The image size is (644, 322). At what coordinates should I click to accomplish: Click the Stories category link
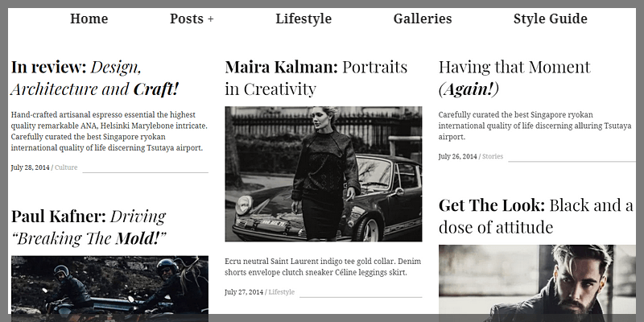(493, 156)
